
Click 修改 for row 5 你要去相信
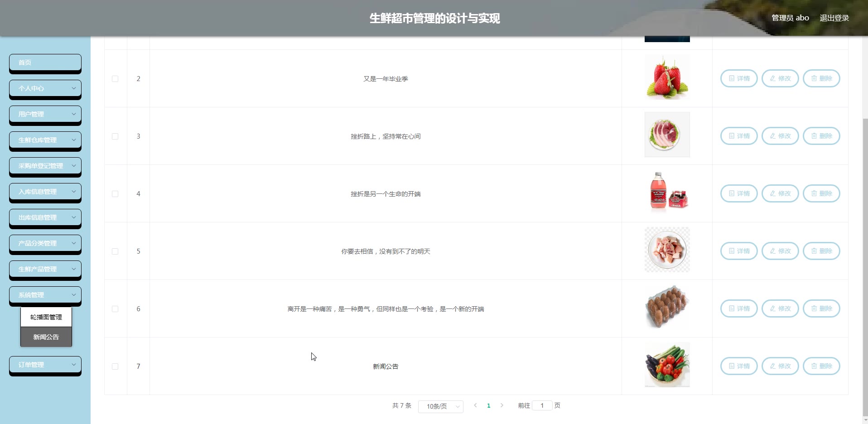[x=780, y=251]
